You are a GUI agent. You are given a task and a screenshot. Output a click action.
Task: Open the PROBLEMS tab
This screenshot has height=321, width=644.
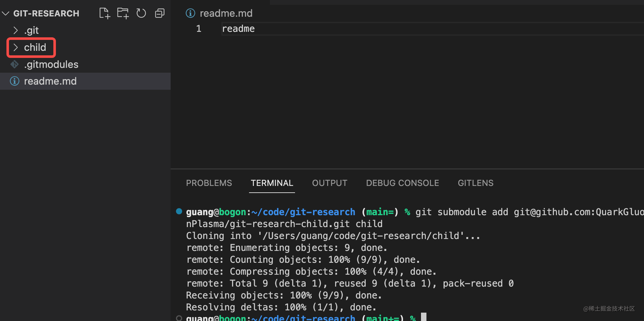click(209, 183)
